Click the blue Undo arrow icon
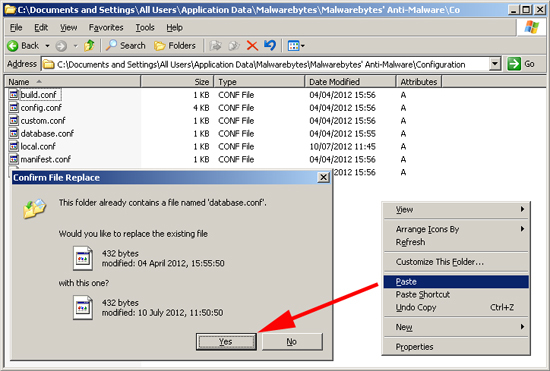The width and height of the screenshot is (550, 371). [270, 46]
